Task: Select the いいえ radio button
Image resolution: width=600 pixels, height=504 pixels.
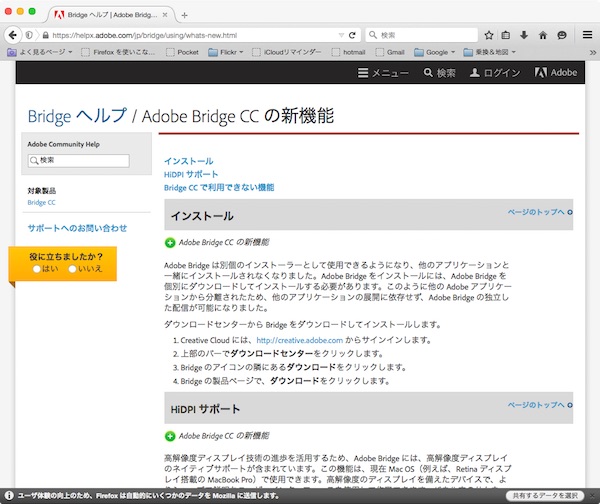Action: (x=73, y=268)
